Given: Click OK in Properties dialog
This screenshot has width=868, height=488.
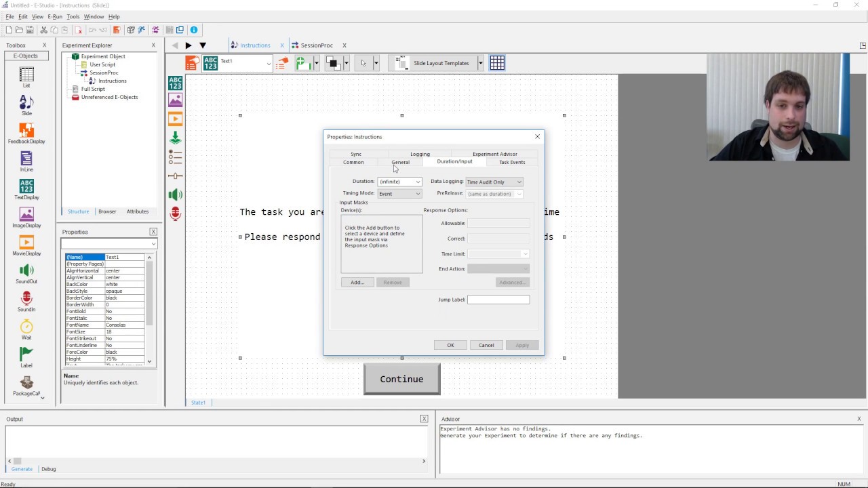Looking at the screenshot, I should 450,345.
